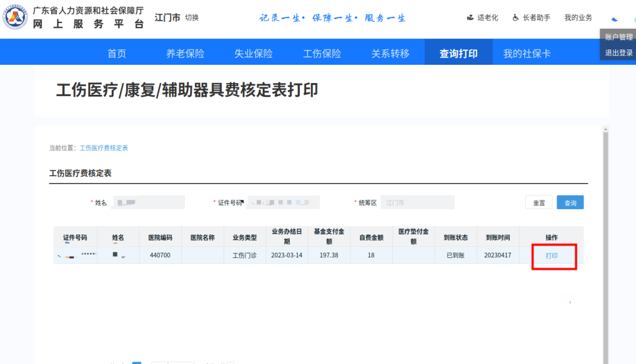636x364 pixels.
Task: Open the 养老保险 menu
Action: tap(185, 52)
